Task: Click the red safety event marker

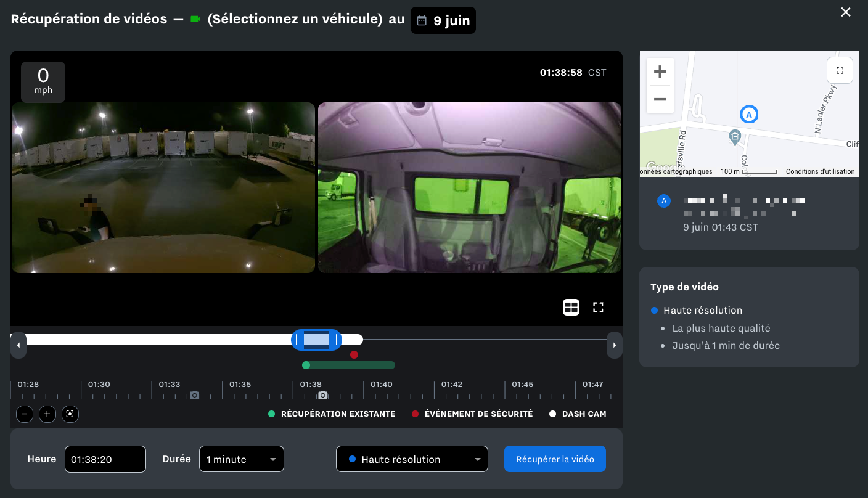Action: [354, 354]
